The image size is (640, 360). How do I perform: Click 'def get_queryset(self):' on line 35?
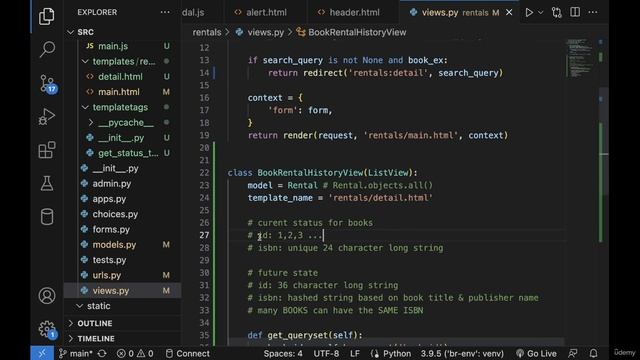point(304,335)
